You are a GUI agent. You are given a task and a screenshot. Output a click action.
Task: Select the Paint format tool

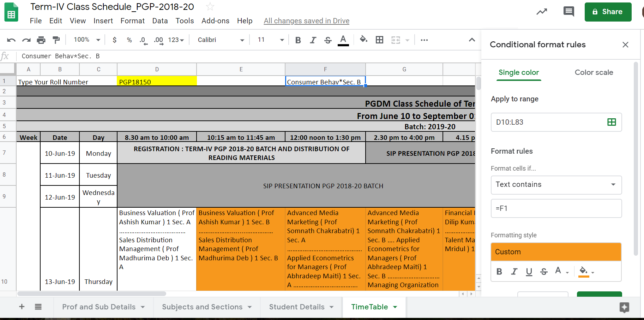(56, 40)
